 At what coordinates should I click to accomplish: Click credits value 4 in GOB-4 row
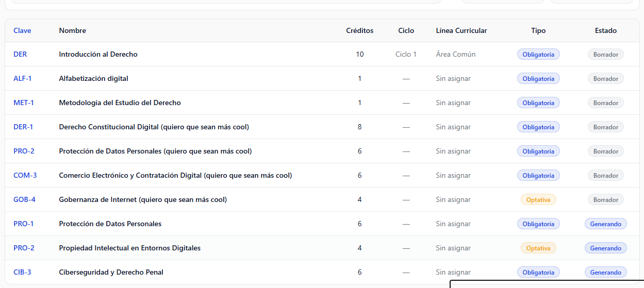click(360, 199)
